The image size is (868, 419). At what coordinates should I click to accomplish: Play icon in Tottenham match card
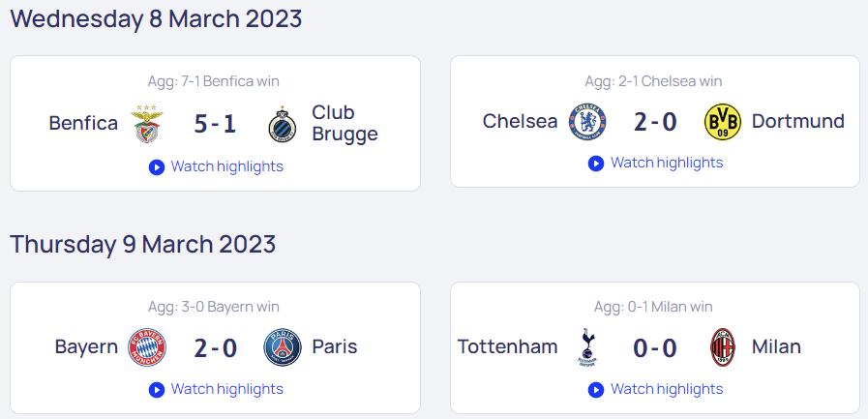pos(596,390)
